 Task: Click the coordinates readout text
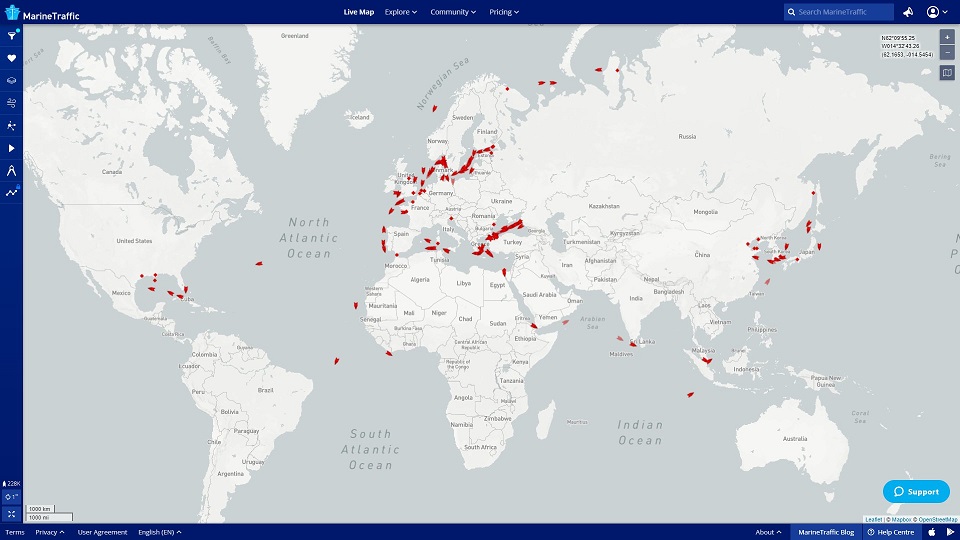tap(907, 47)
